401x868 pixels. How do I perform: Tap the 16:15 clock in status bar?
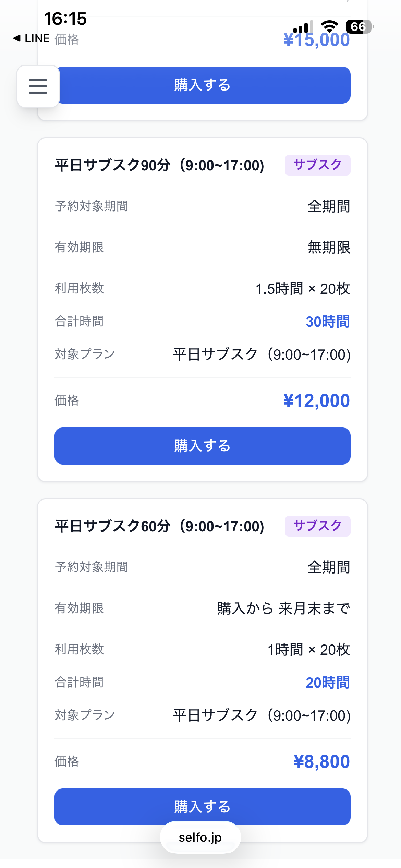click(x=65, y=19)
